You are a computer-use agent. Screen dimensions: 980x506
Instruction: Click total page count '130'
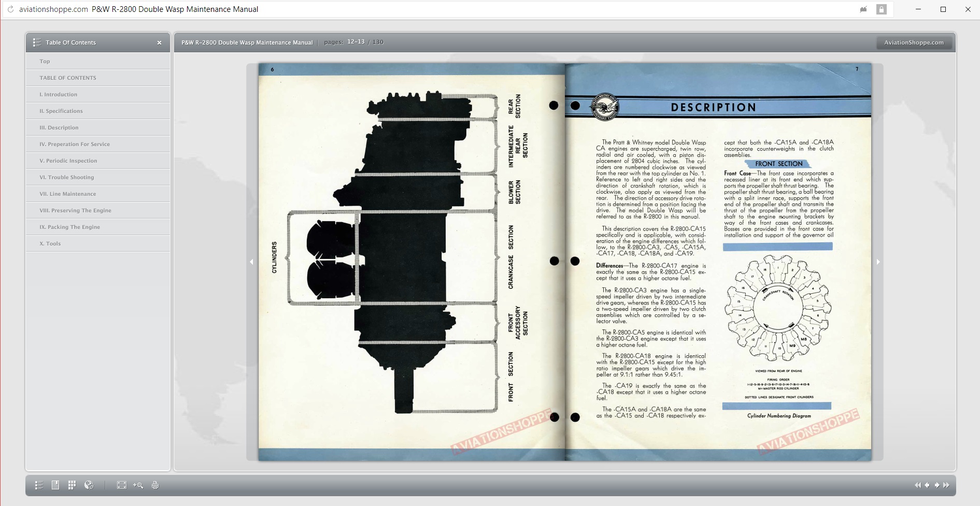pyautogui.click(x=378, y=42)
